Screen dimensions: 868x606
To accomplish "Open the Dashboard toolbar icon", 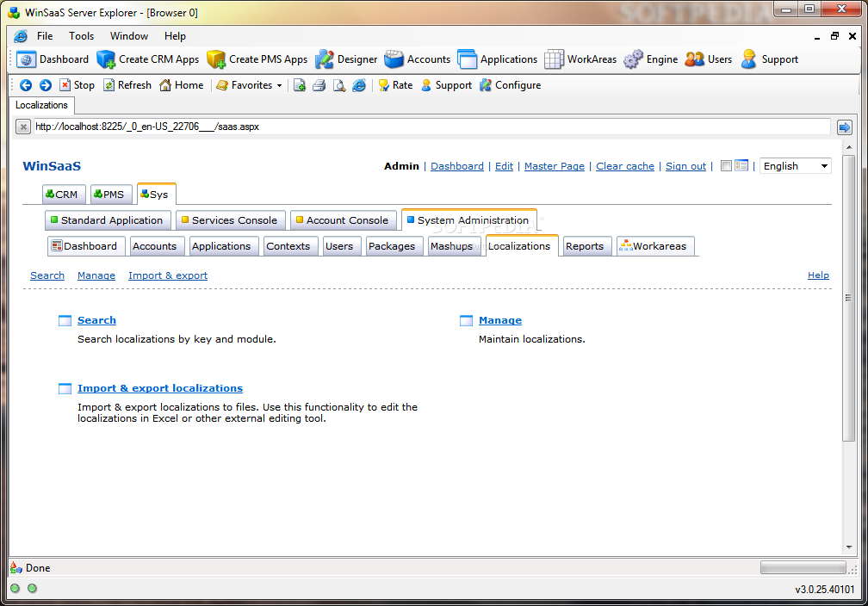I will coord(26,59).
